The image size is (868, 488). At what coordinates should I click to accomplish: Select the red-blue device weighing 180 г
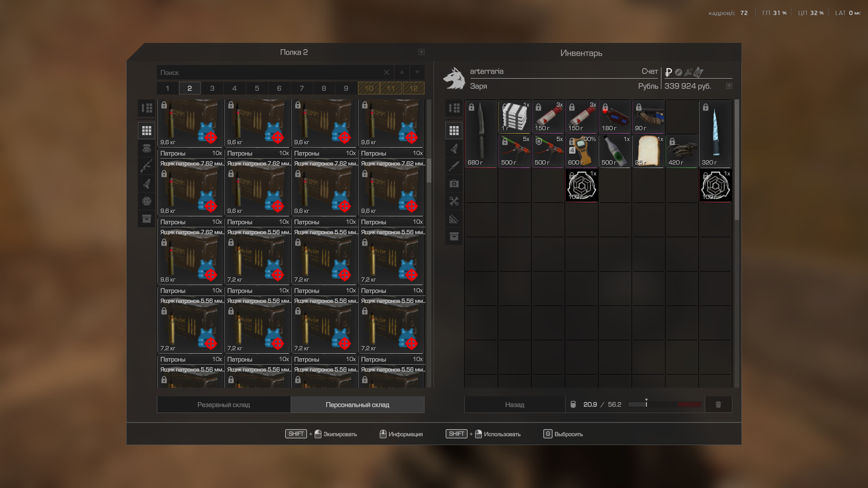point(615,117)
